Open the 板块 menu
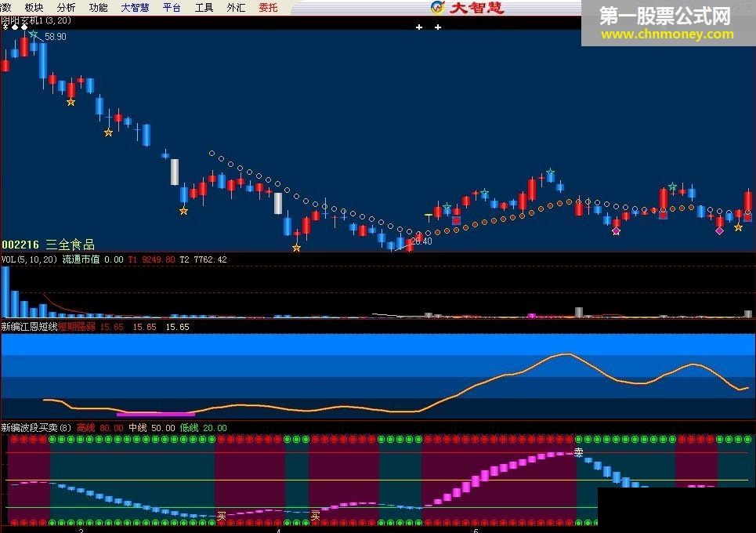 (x=34, y=7)
